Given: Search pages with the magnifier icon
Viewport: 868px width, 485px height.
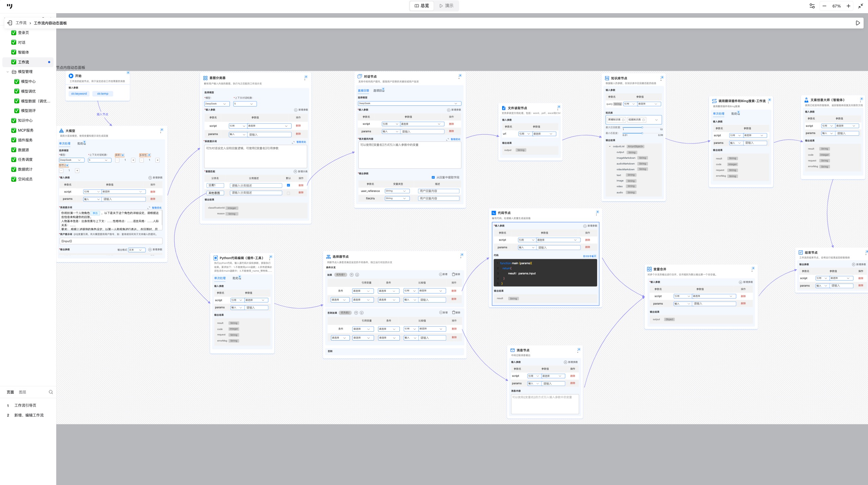Looking at the screenshot, I should tap(51, 392).
